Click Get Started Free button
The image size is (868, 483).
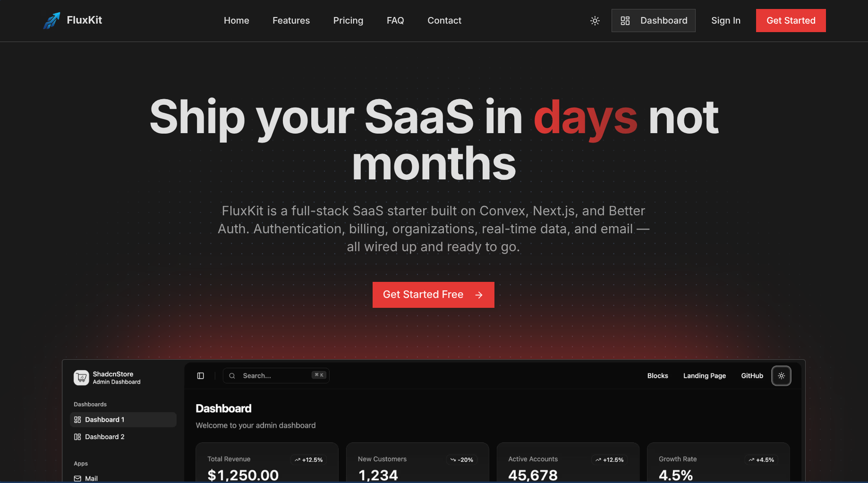click(x=434, y=295)
